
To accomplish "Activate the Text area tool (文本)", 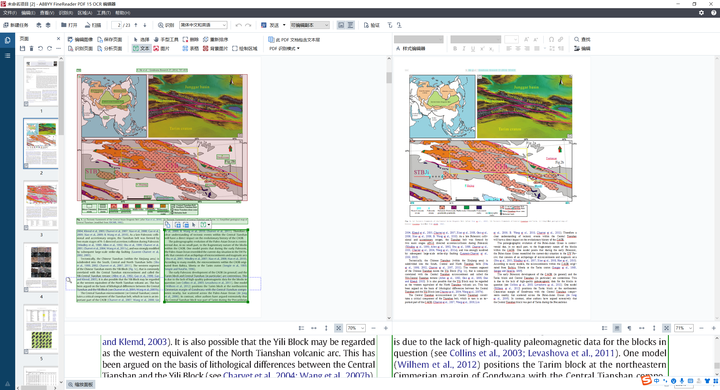I will coord(141,48).
